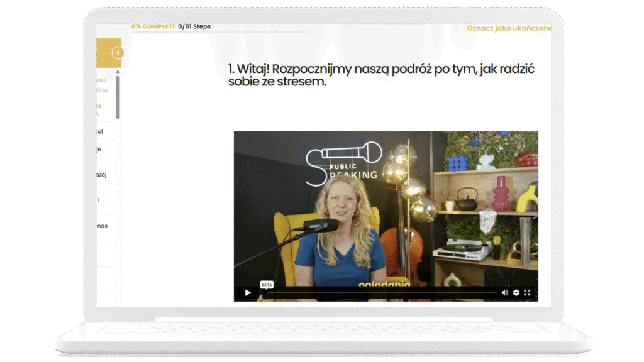Image resolution: width=644 pixels, height=362 pixels.
Task: Collapse the sidebar with the round arrow button
Action: (118, 53)
